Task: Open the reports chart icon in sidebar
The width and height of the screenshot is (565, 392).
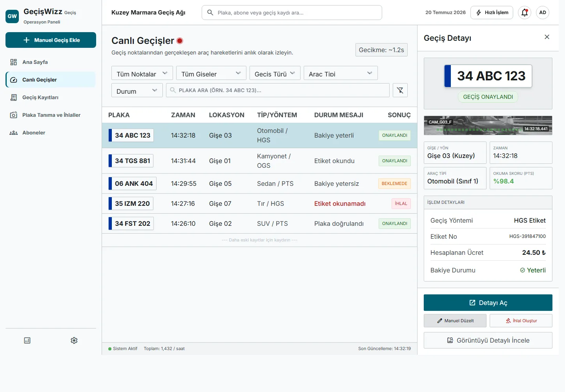Action: (x=27, y=340)
